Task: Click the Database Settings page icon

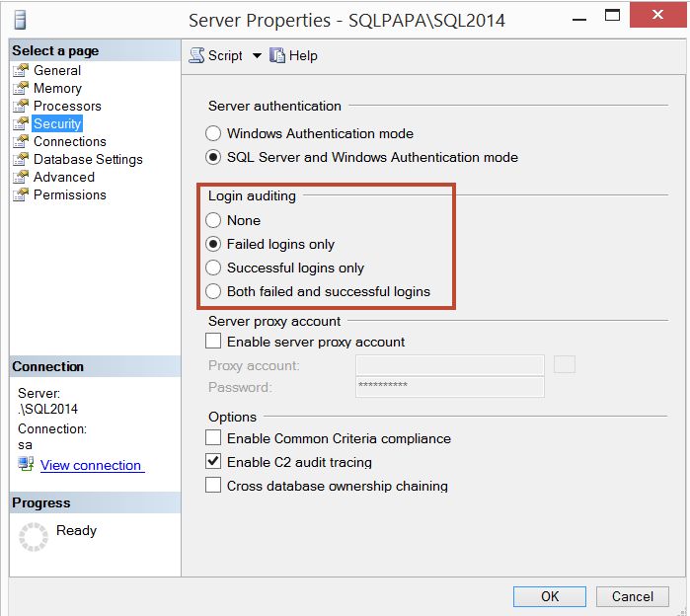Action: coord(21,159)
